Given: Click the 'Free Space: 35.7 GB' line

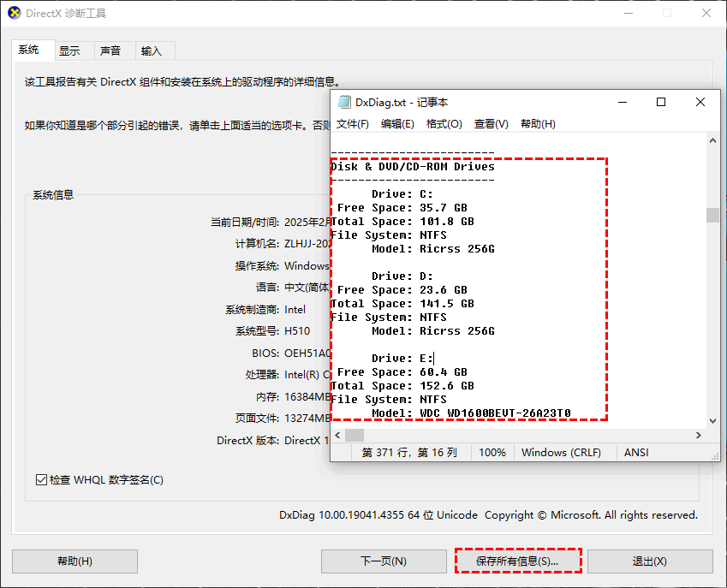Looking at the screenshot, I should [402, 208].
